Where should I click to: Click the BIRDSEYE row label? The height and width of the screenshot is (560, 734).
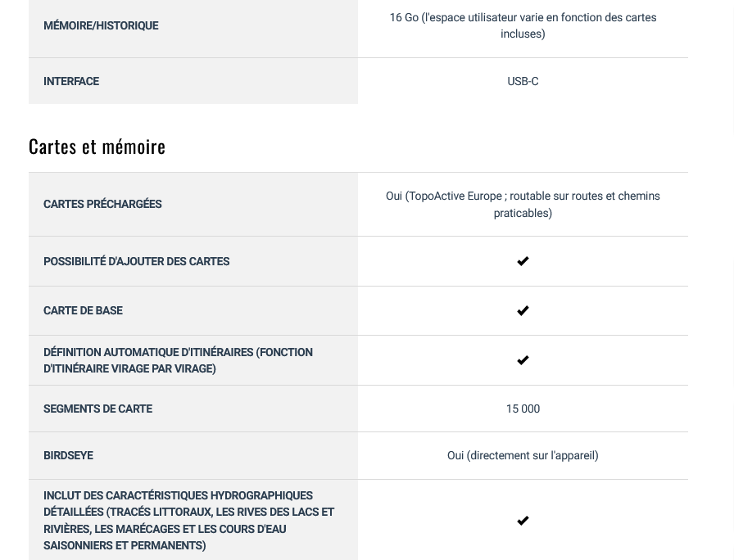click(x=68, y=456)
